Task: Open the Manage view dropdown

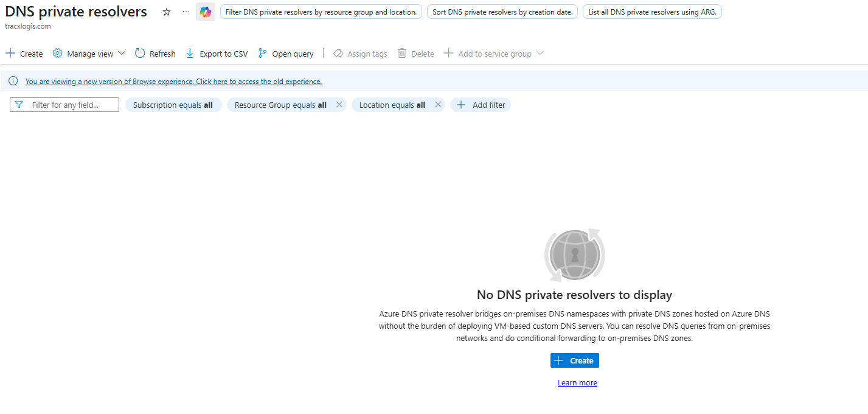Action: pos(89,54)
